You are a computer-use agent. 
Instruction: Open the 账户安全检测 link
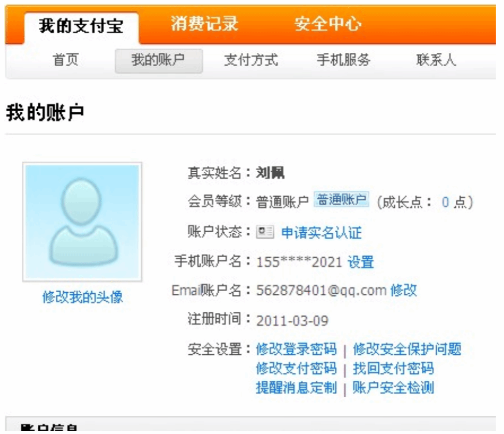[x=393, y=388]
